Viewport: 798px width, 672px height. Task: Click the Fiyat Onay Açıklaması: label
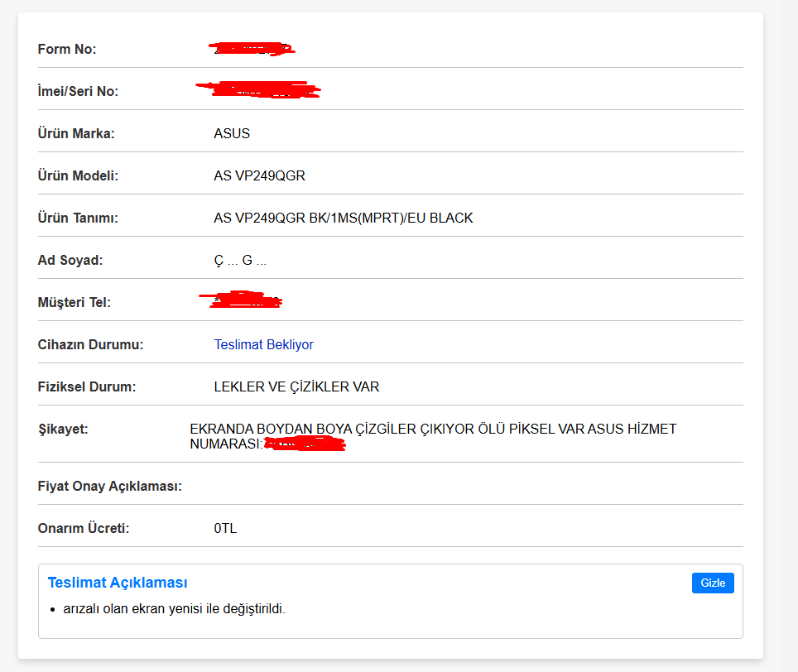(109, 486)
